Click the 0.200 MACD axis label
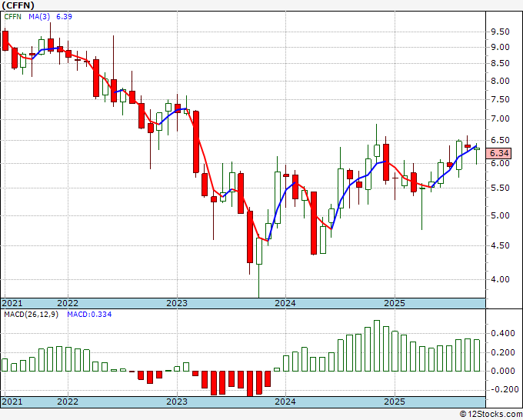Screen dimensions: 523x420 pos(503,352)
